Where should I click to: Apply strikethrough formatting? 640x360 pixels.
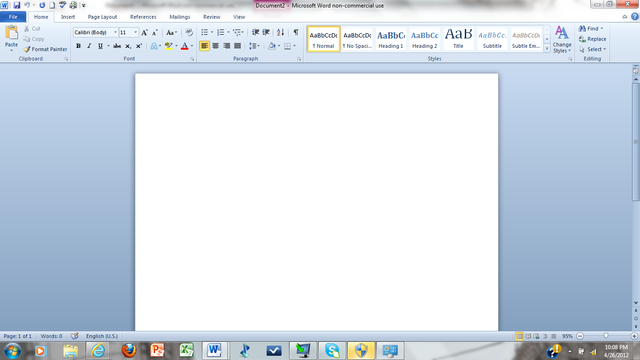click(117, 46)
